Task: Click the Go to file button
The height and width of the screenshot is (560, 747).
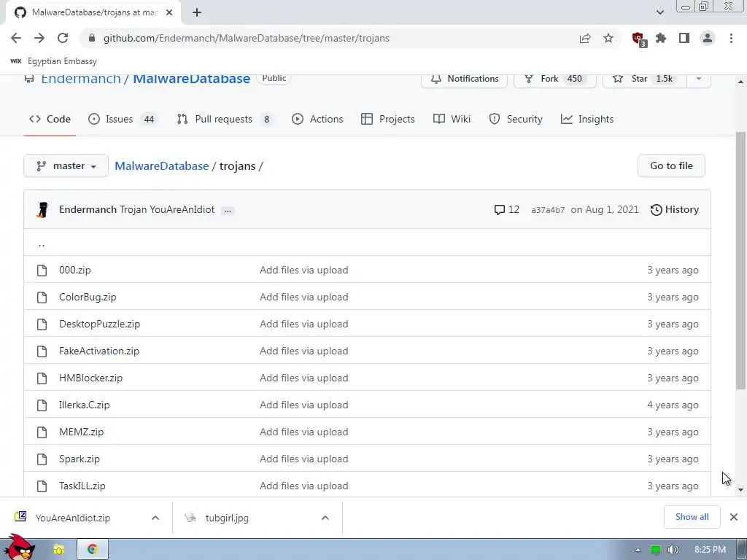Action: pos(671,166)
